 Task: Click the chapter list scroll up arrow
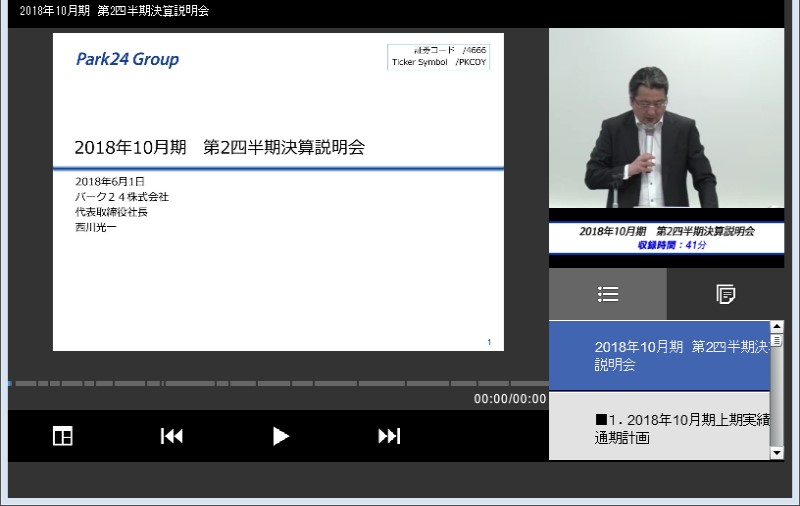777,326
